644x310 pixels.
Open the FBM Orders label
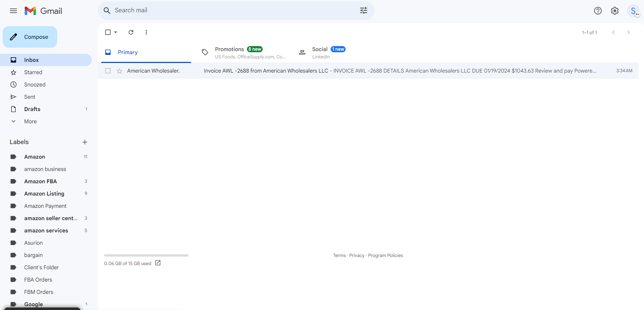coord(46,292)
